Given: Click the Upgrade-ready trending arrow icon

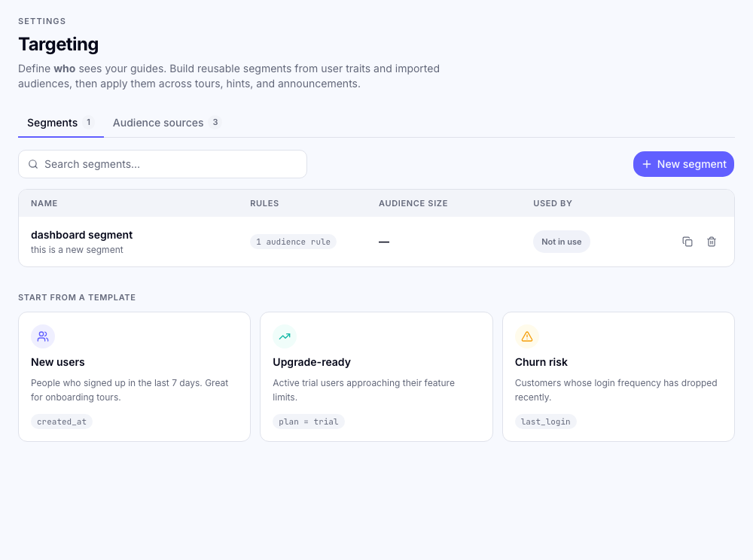Looking at the screenshot, I should coord(285,336).
